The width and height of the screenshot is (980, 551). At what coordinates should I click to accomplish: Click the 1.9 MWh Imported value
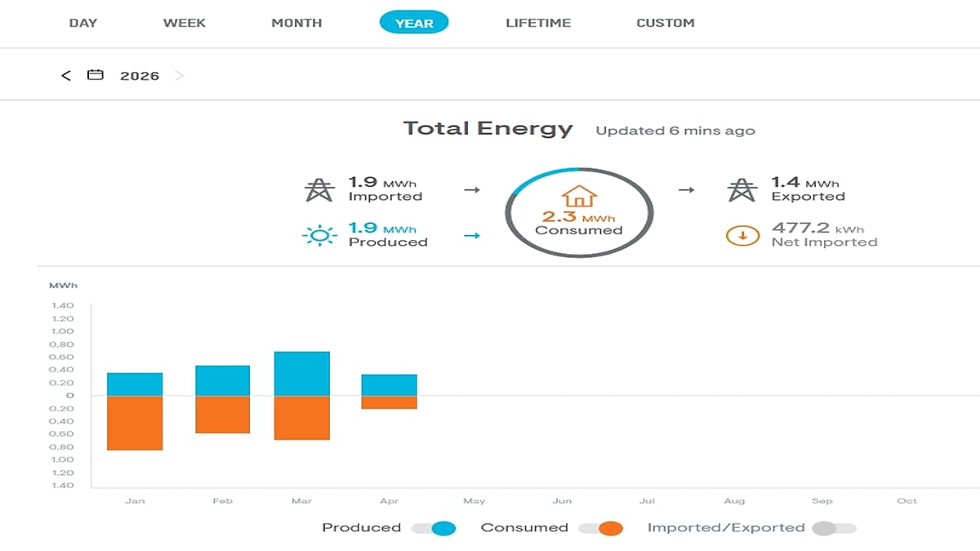(x=382, y=183)
